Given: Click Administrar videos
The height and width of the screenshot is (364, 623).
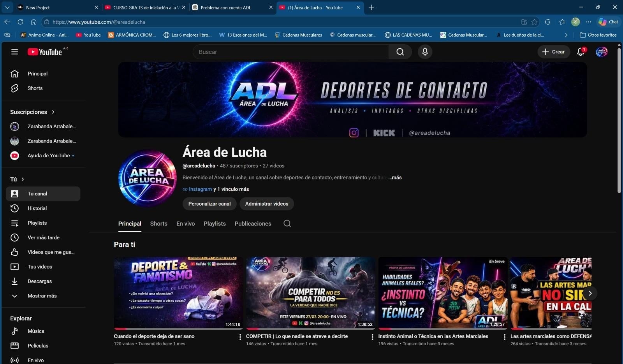Looking at the screenshot, I should point(267,204).
